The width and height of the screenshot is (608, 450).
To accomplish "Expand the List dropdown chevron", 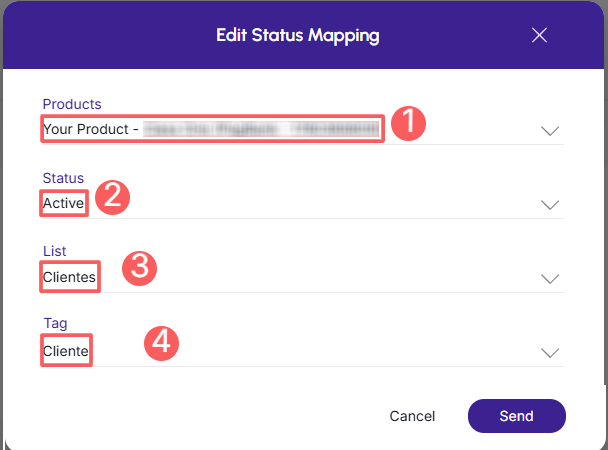I will (550, 279).
